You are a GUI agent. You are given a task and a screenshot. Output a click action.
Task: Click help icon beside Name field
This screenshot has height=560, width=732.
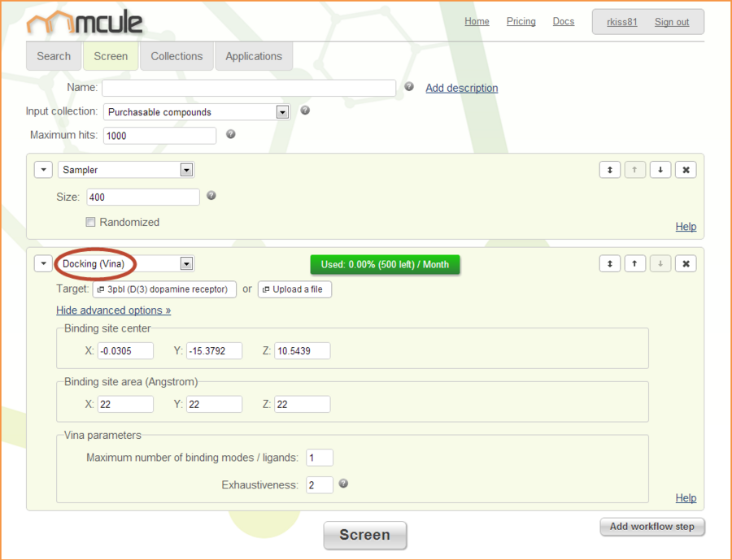tap(409, 87)
